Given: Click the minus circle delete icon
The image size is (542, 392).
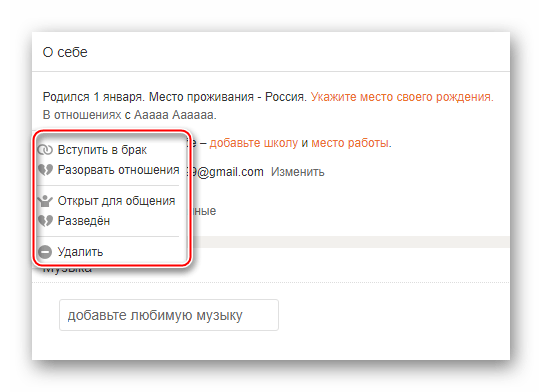Looking at the screenshot, I should 45,252.
